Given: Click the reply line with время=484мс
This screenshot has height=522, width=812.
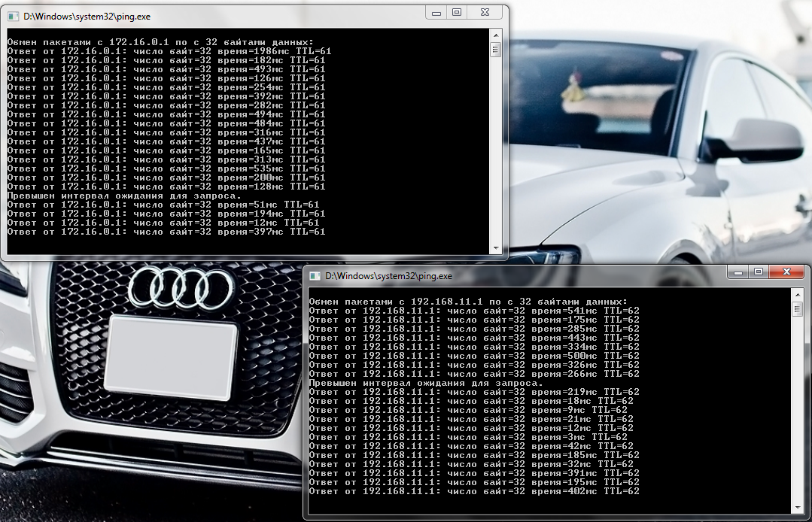Looking at the screenshot, I should tap(166, 123).
